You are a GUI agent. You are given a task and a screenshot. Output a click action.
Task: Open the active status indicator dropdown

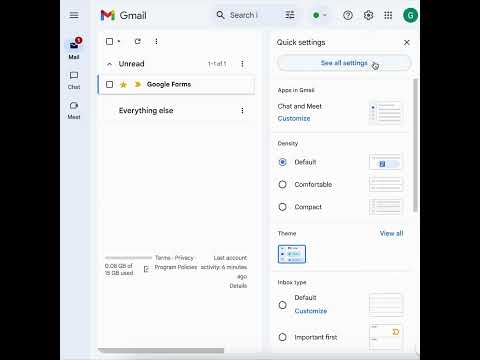320,15
